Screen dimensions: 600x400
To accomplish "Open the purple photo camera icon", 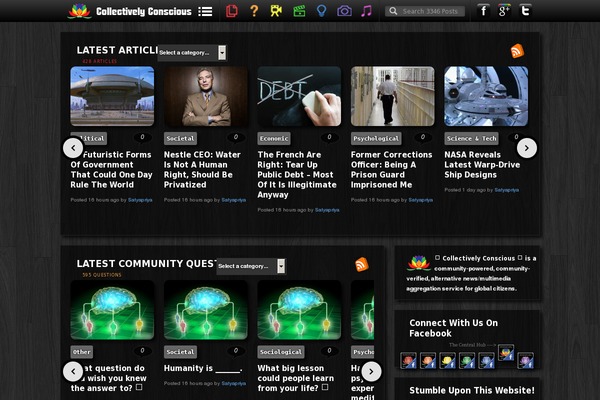I will tap(344, 11).
